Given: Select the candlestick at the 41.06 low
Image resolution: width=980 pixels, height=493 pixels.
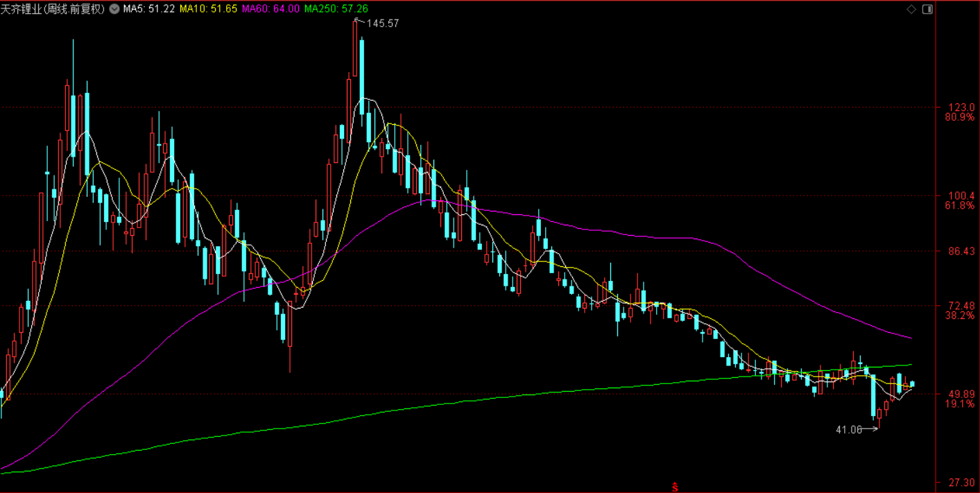Looking at the screenshot, I should [x=879, y=417].
